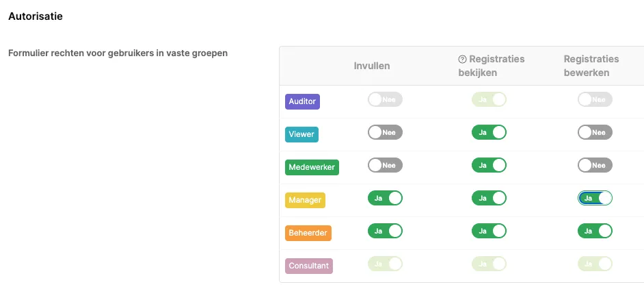Disable Registraties bewerken for Beheerder
Viewport: 644px width, 289px height.
coord(595,231)
